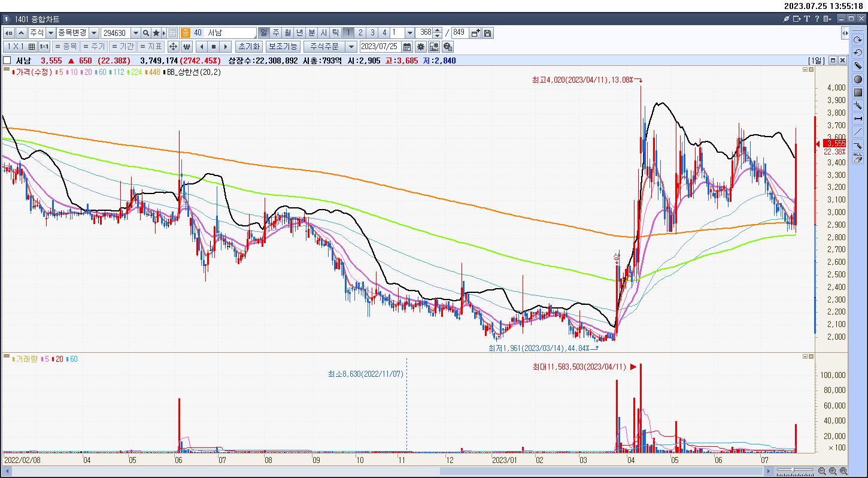Screen dimensions: 868x478
Task: Open the calendar date picker icon
Action: pyautogui.click(x=407, y=47)
